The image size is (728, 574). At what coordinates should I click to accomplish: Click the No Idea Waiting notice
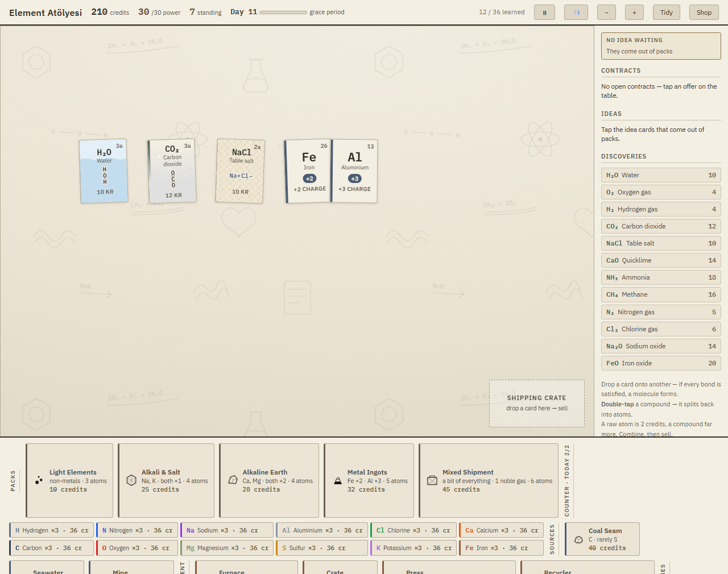click(661, 46)
